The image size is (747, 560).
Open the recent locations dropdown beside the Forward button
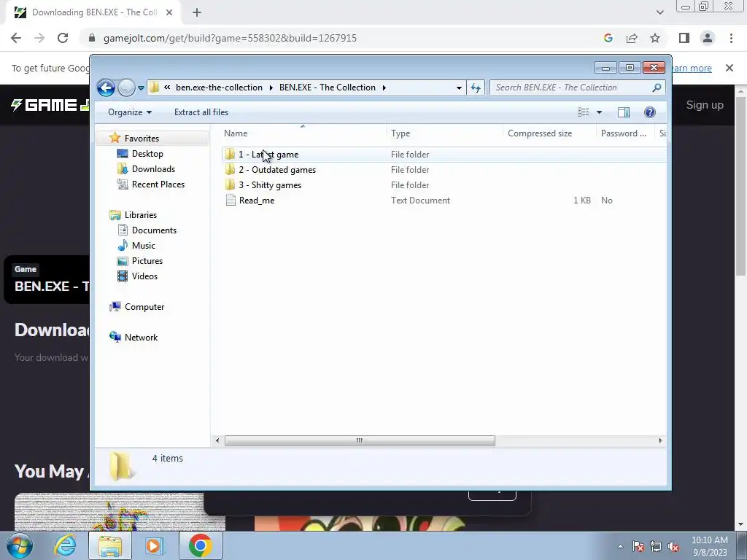[x=141, y=88]
